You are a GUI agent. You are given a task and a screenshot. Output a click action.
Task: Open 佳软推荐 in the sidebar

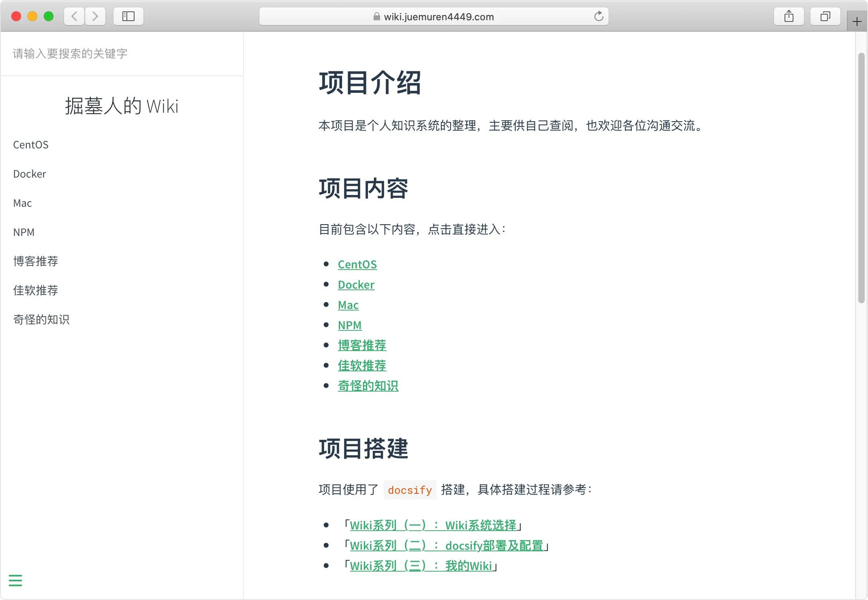click(x=36, y=290)
